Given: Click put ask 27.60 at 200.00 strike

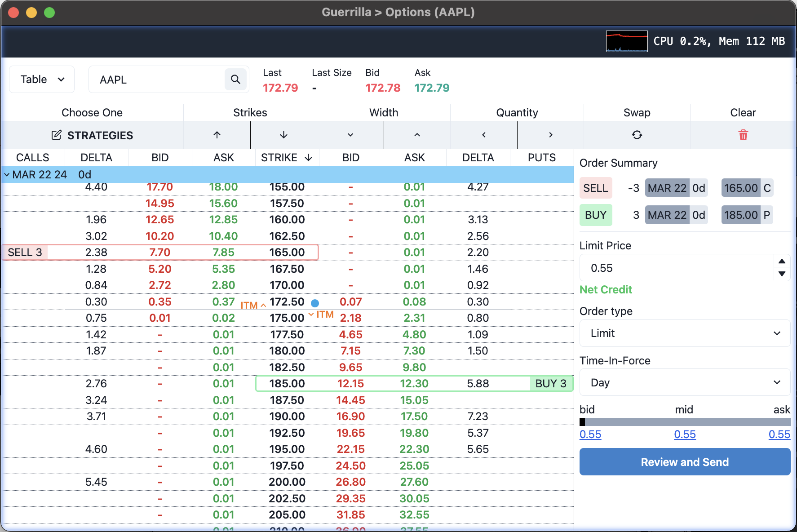Looking at the screenshot, I should pos(414,482).
